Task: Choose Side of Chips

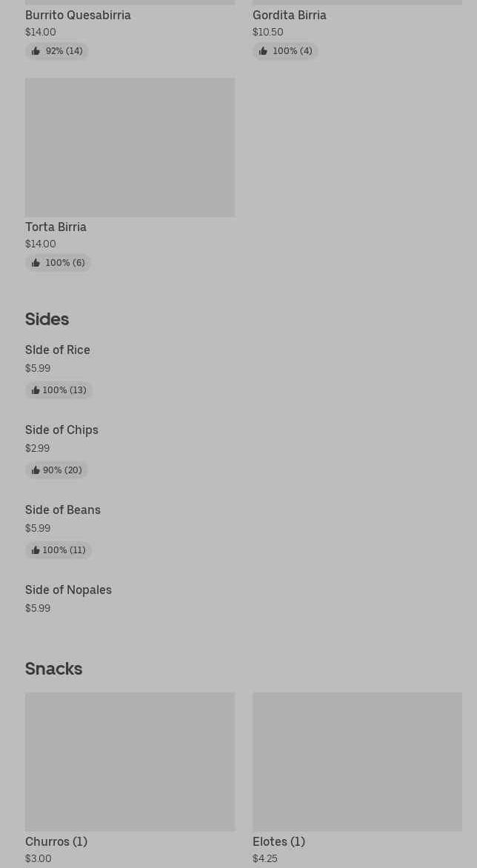Action: [x=61, y=430]
